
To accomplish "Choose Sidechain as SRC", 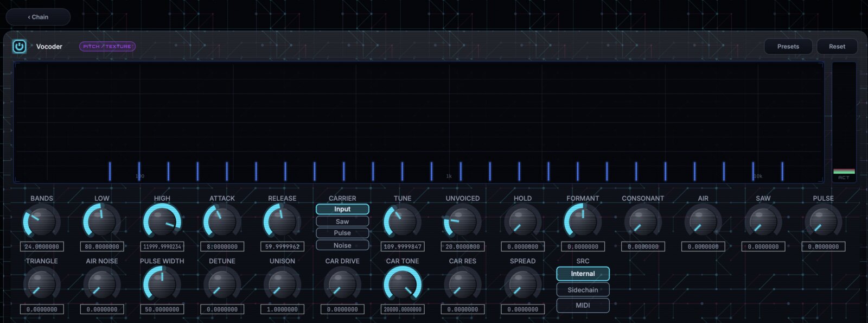I will (x=583, y=290).
